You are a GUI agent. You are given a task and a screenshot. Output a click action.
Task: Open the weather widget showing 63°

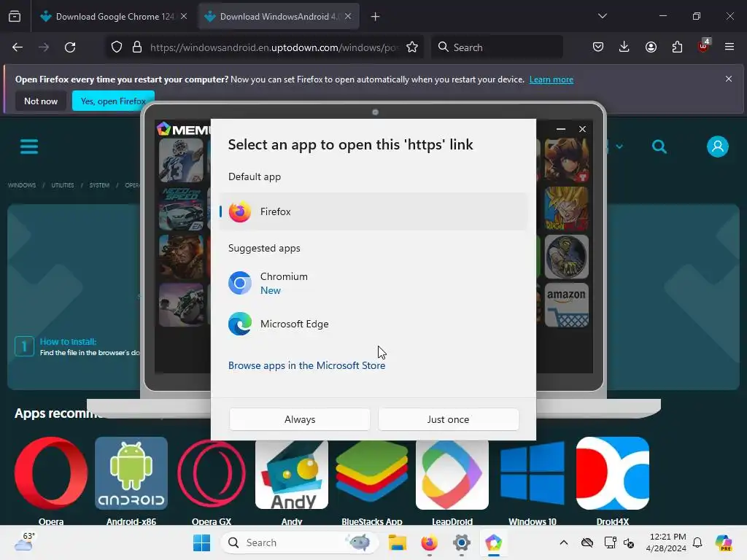pos(24,542)
